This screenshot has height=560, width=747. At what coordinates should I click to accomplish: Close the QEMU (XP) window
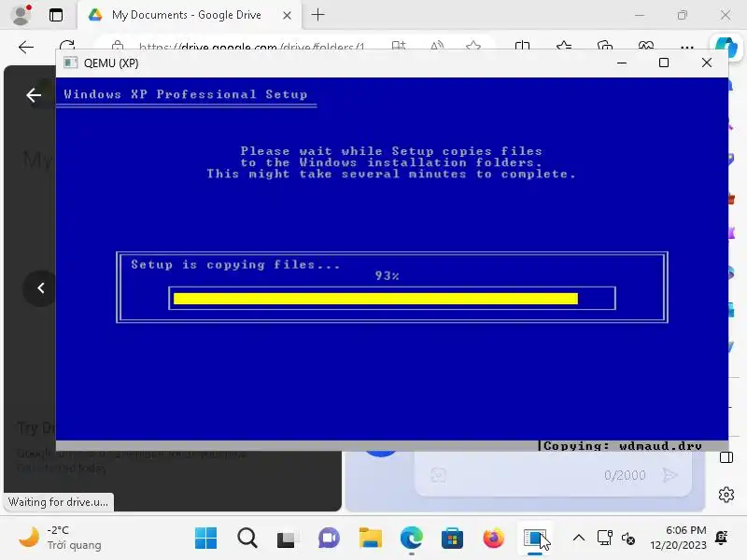pyautogui.click(x=707, y=63)
